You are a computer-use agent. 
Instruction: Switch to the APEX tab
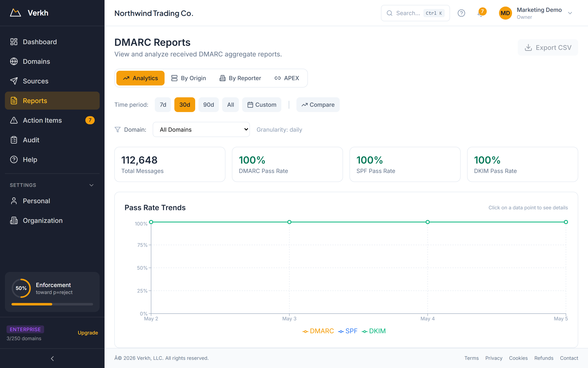[x=287, y=78]
